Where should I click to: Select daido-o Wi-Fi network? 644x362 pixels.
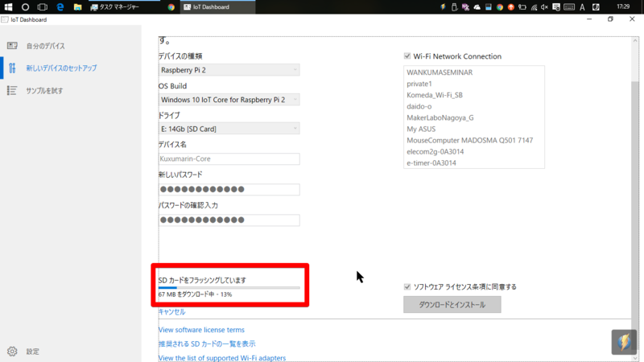point(419,106)
